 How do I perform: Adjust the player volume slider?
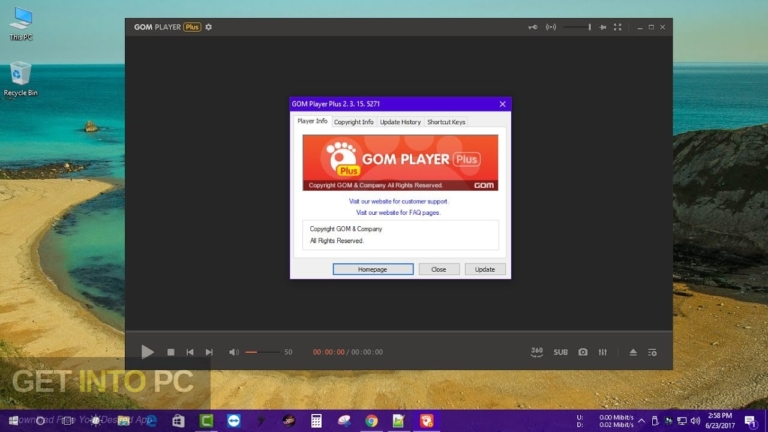tap(262, 352)
